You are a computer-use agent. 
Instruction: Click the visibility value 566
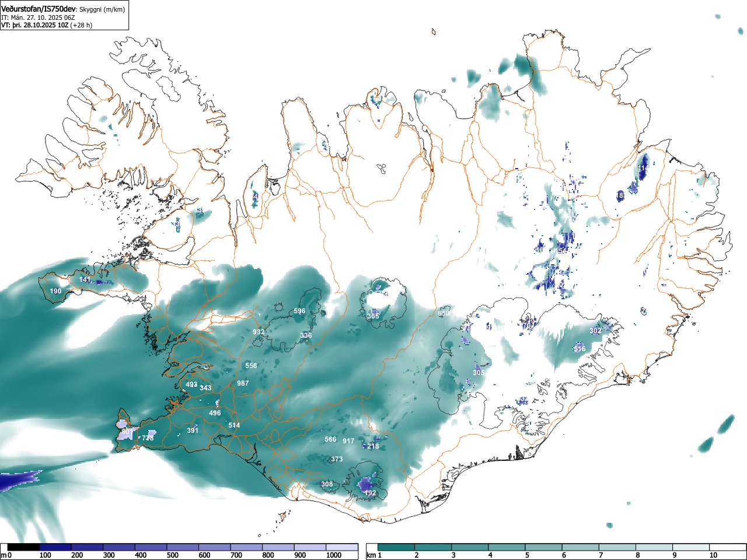[x=330, y=439]
